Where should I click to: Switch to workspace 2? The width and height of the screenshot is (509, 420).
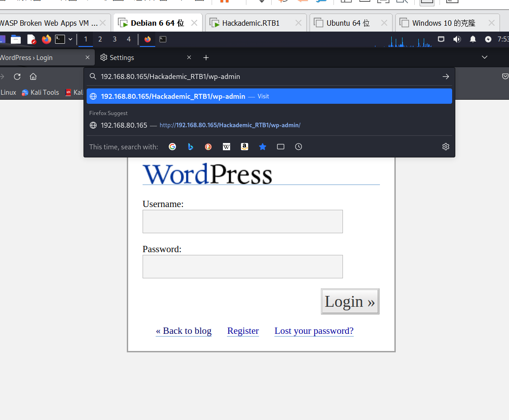100,39
